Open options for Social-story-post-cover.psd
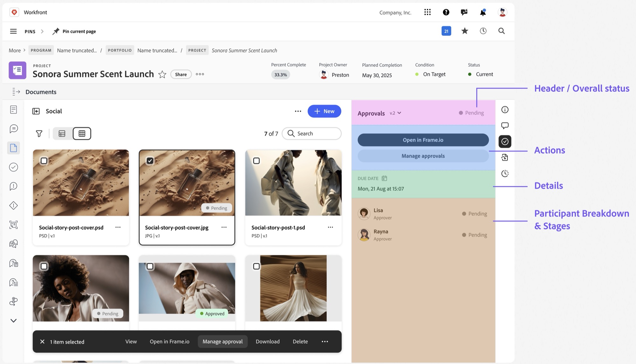 point(118,227)
